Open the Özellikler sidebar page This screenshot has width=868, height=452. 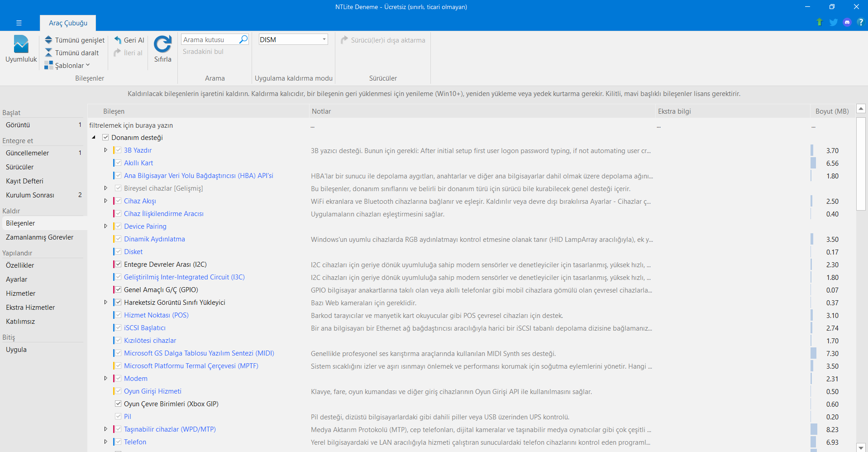click(43, 265)
